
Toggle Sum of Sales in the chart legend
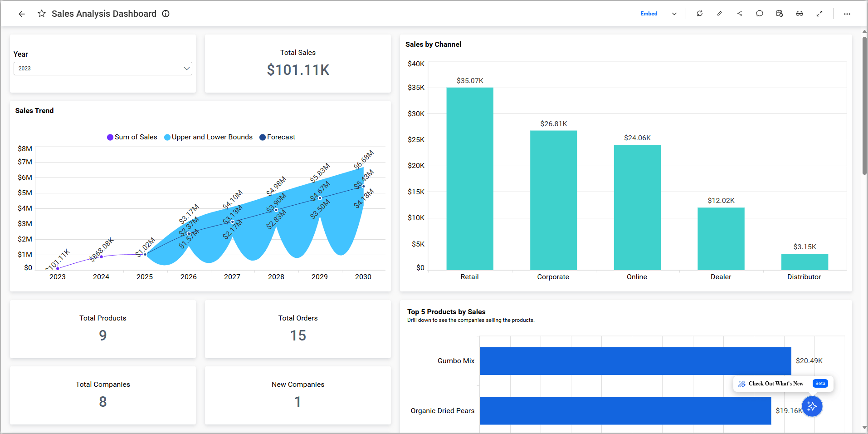[x=132, y=137]
